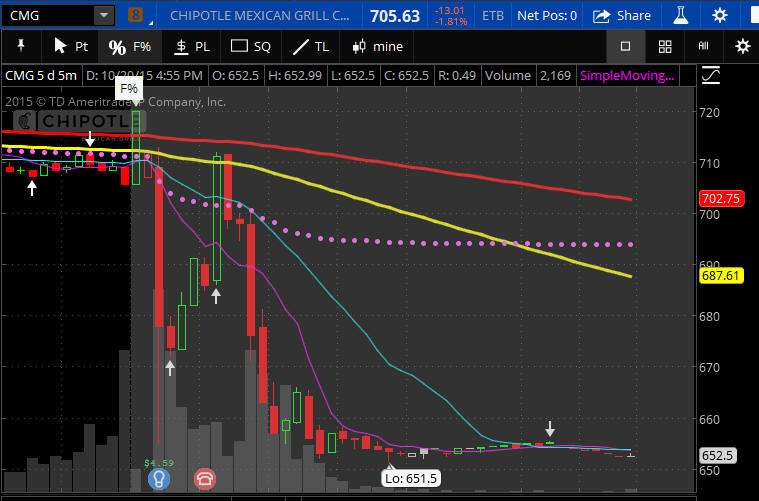The height and width of the screenshot is (501, 759).
Task: Select the F% drawing tool
Action: [x=130, y=46]
